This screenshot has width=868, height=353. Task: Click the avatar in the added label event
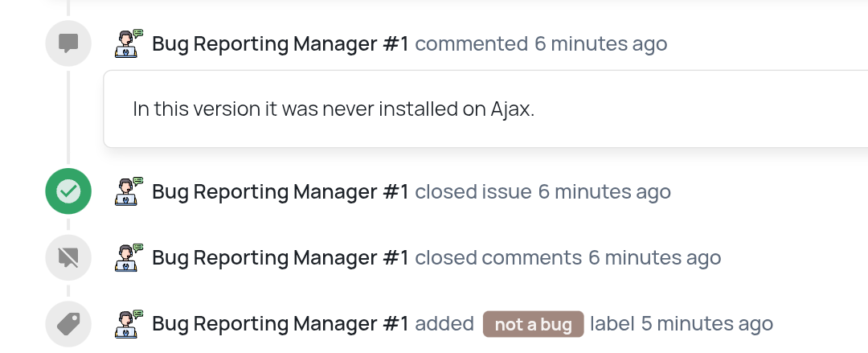pos(129,323)
